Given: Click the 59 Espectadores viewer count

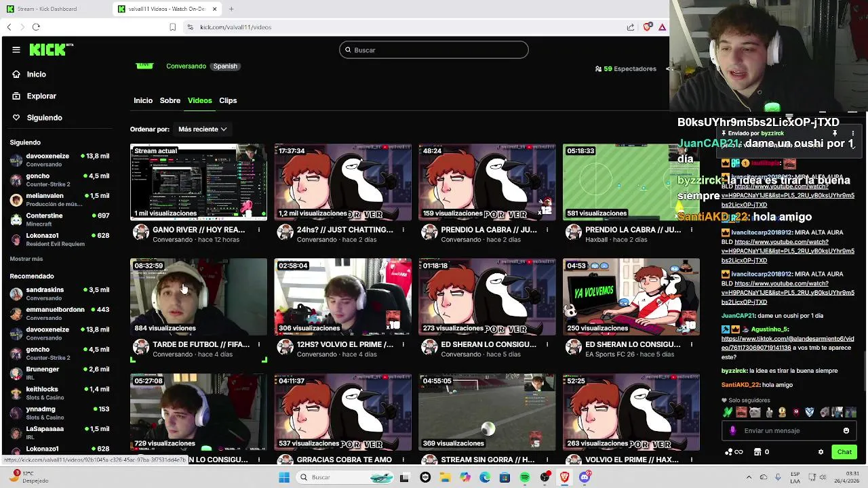Looking at the screenshot, I should click(x=626, y=68).
